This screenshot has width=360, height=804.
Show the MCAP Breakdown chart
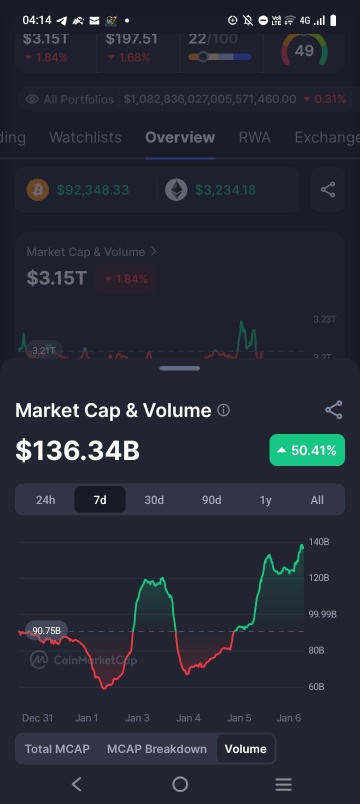[157, 749]
